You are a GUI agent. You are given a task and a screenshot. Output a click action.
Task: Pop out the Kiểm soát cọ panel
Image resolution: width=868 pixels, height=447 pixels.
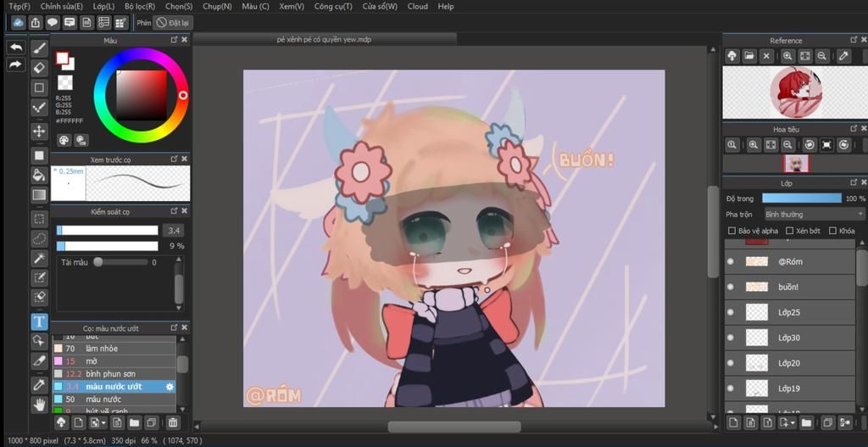coord(174,211)
